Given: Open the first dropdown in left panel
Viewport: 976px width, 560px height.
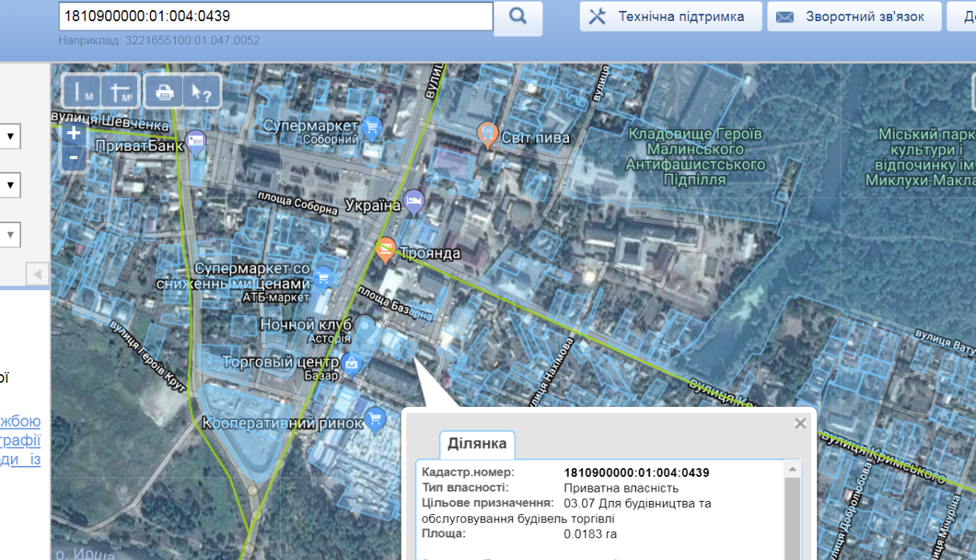Looking at the screenshot, I should coord(10,137).
